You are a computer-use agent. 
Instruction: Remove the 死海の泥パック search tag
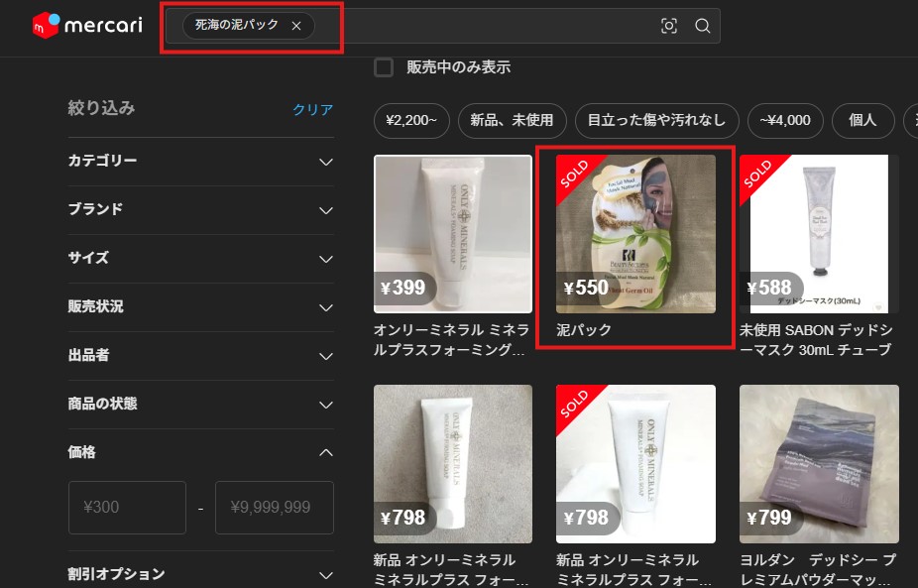pos(296,27)
